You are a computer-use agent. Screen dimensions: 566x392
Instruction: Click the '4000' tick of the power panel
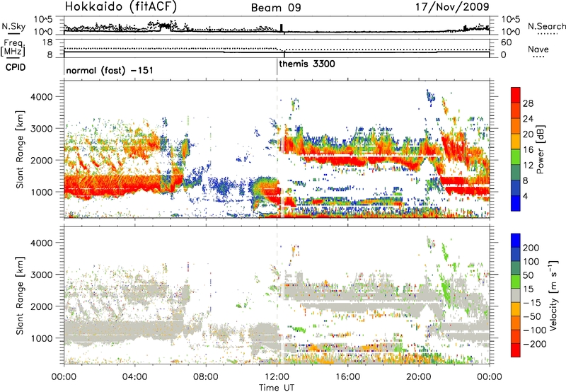[41, 97]
